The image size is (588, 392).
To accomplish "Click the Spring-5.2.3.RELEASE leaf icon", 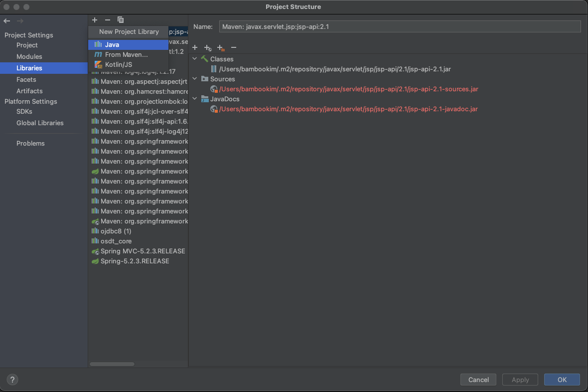I will [95, 261].
